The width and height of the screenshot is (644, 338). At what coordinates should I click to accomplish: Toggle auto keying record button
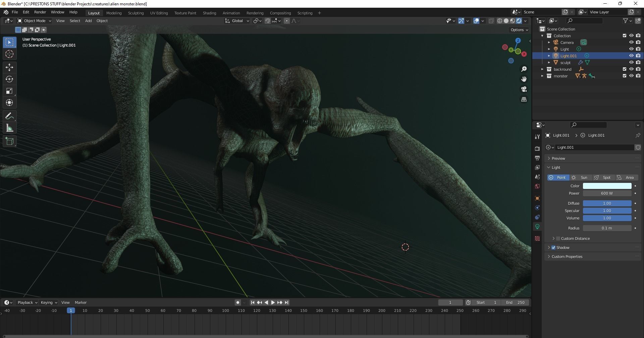tap(238, 302)
